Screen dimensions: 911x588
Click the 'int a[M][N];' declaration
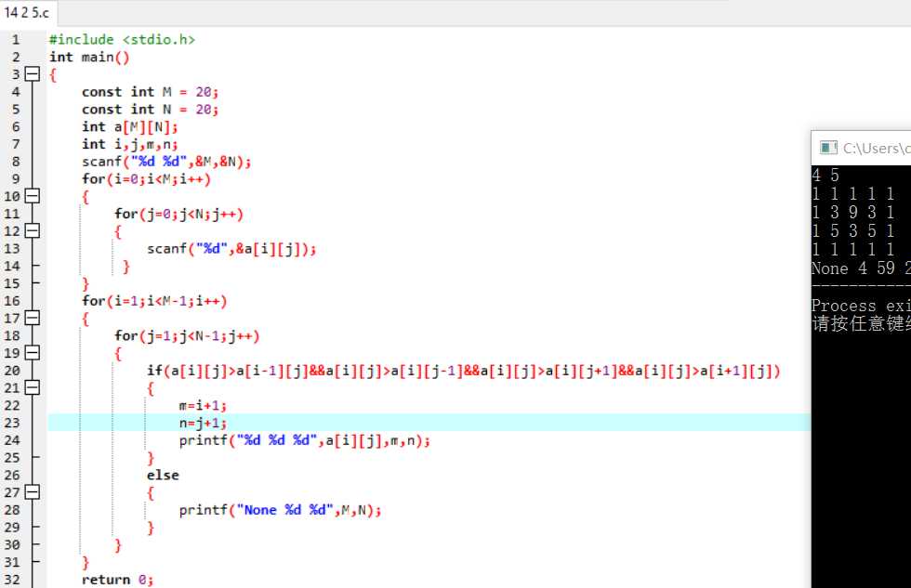[129, 126]
